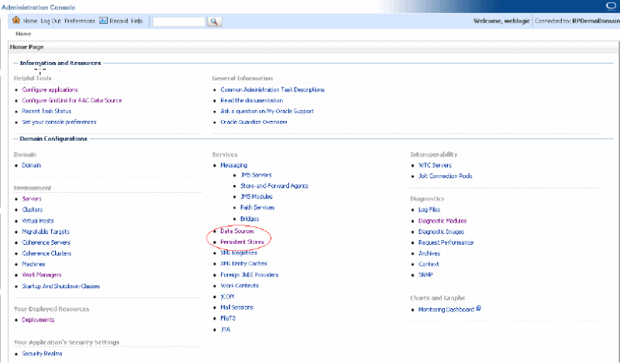Open Monitoring Dashboard link
The image size is (620, 364).
[446, 310]
